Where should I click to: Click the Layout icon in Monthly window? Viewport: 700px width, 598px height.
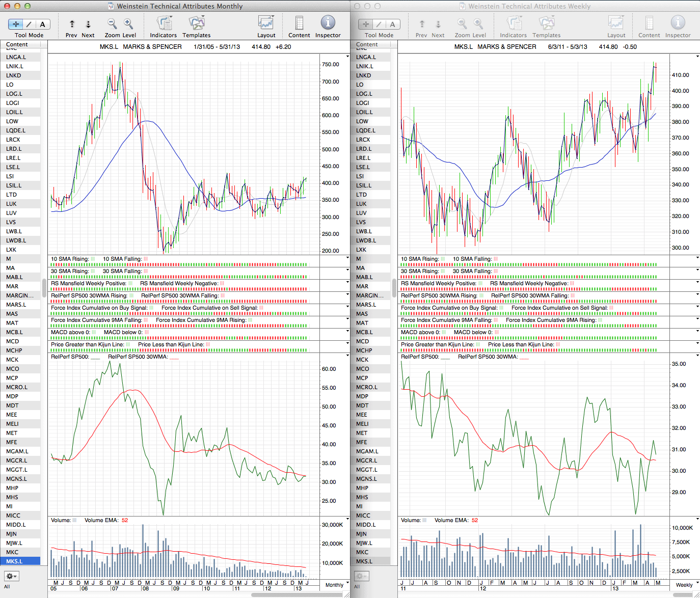[266, 23]
